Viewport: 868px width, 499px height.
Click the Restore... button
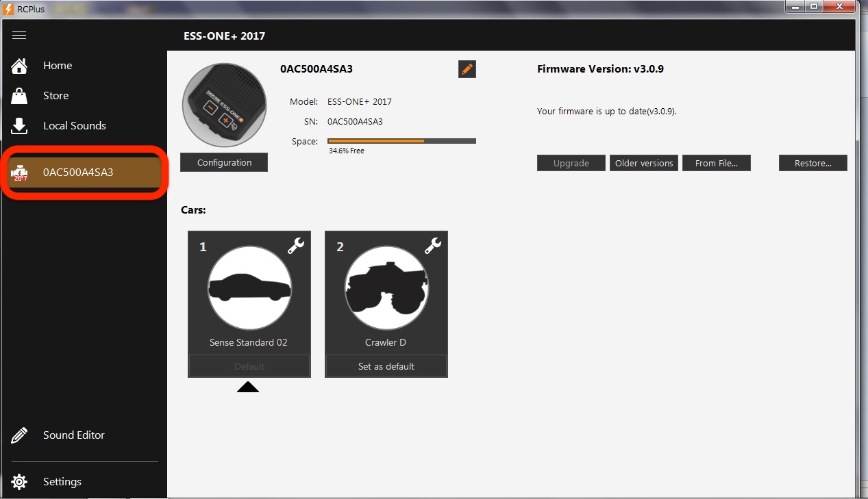click(x=813, y=163)
